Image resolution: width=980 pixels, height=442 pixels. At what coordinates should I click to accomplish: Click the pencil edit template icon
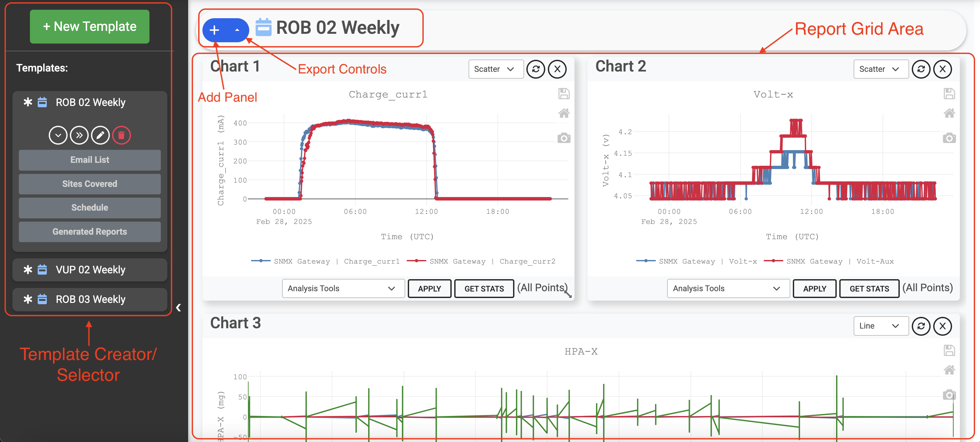pos(100,135)
